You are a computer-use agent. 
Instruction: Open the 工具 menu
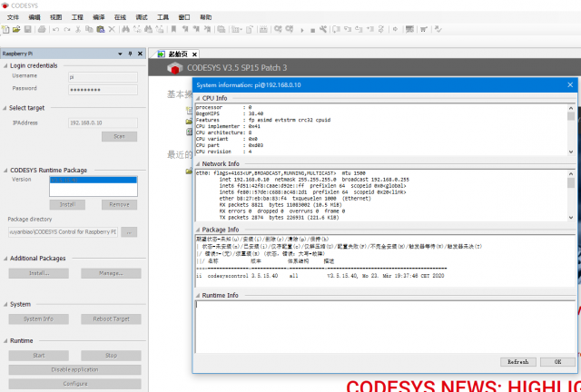pyautogui.click(x=162, y=16)
